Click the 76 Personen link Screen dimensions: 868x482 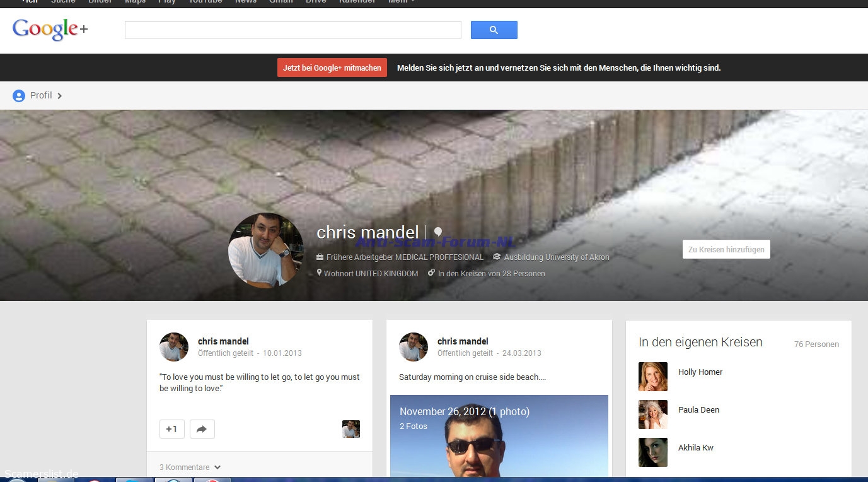click(x=816, y=344)
